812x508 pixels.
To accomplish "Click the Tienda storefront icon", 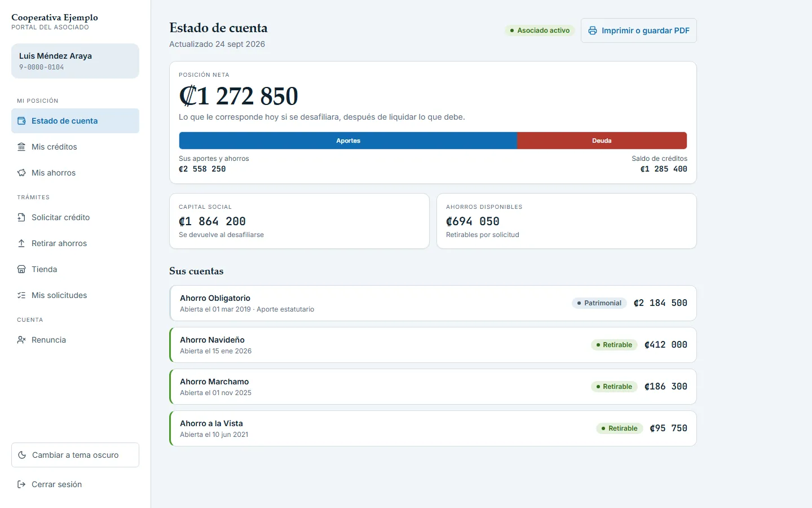I will [21, 269].
